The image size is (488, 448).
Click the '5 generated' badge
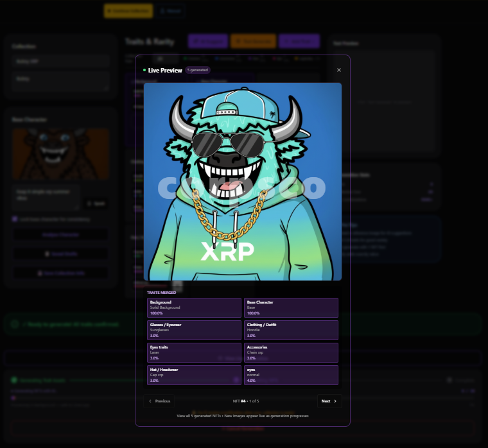pyautogui.click(x=198, y=70)
